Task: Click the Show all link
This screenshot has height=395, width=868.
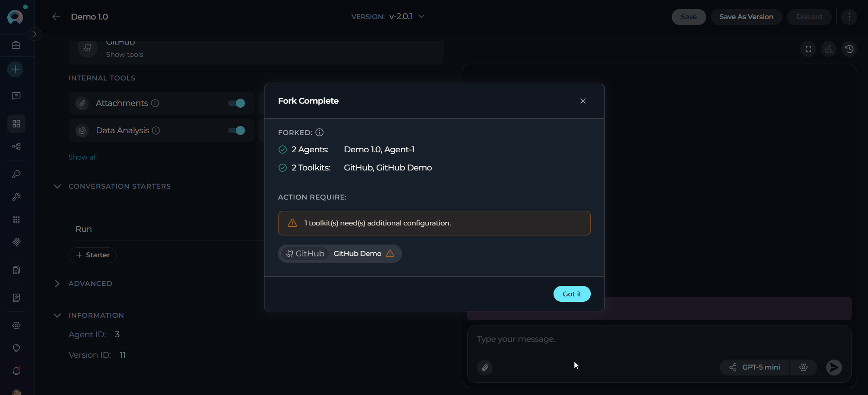Action: click(x=83, y=157)
